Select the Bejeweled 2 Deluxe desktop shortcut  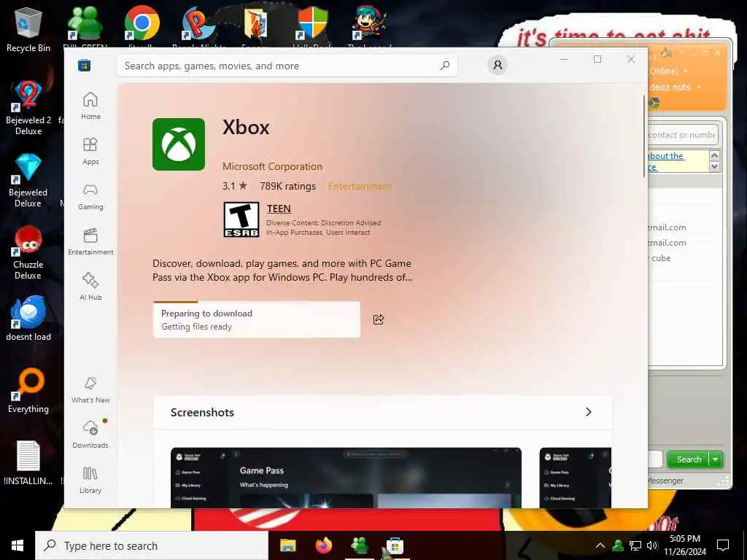click(28, 108)
